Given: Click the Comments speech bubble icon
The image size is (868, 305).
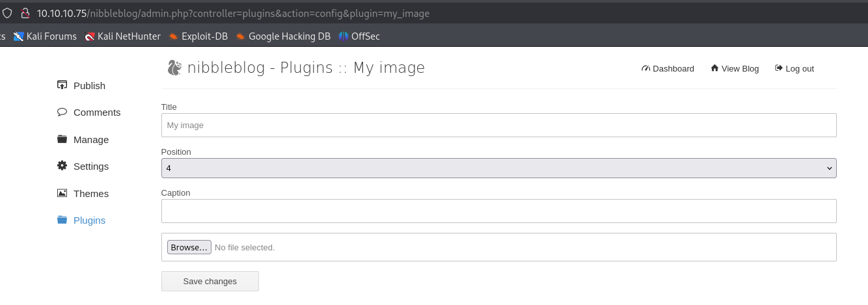Looking at the screenshot, I should pos(62,112).
